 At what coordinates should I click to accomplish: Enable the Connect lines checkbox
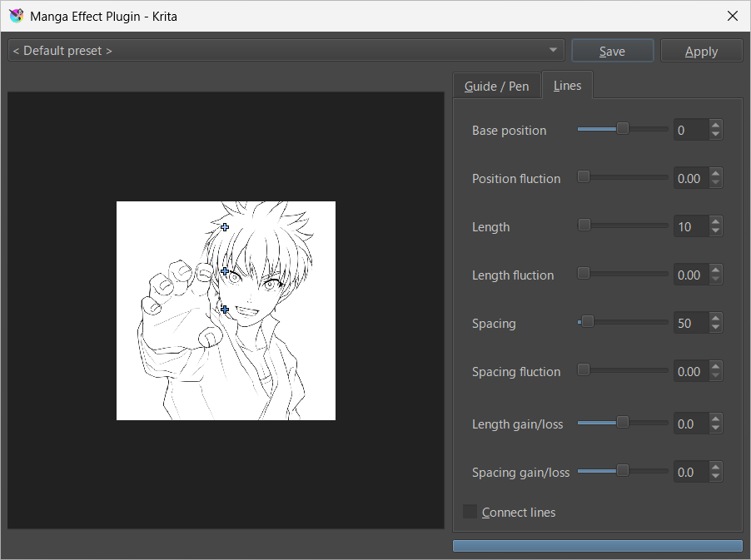click(470, 512)
